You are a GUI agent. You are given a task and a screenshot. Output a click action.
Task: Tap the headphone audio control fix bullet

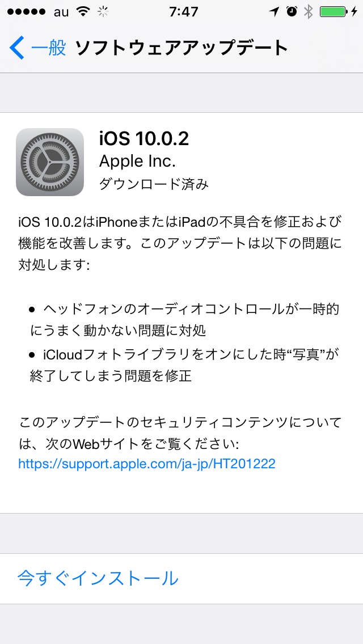point(185,320)
